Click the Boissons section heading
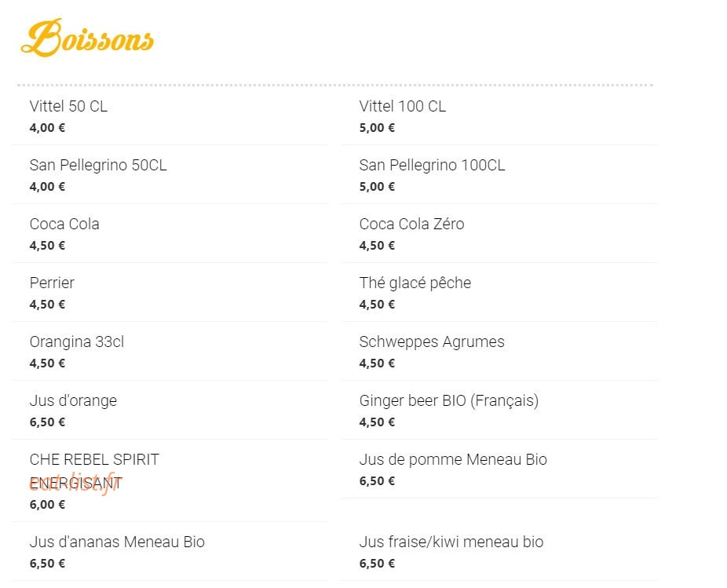The image size is (727, 588). click(x=87, y=38)
